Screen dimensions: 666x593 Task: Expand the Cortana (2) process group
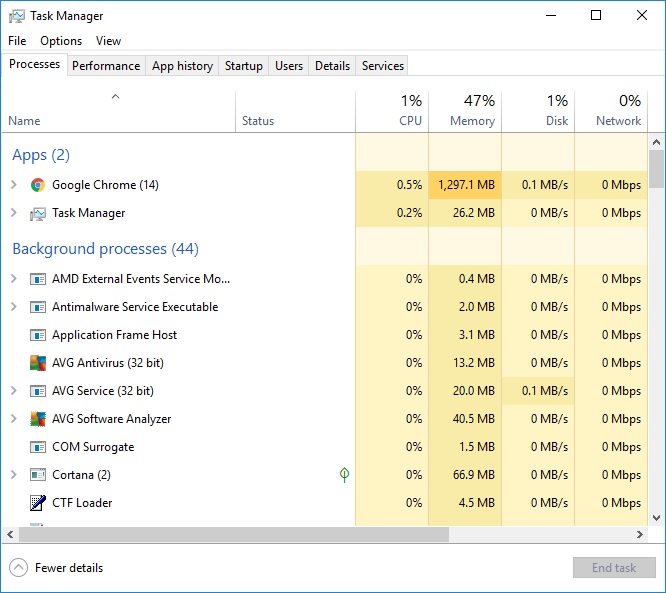[x=14, y=475]
